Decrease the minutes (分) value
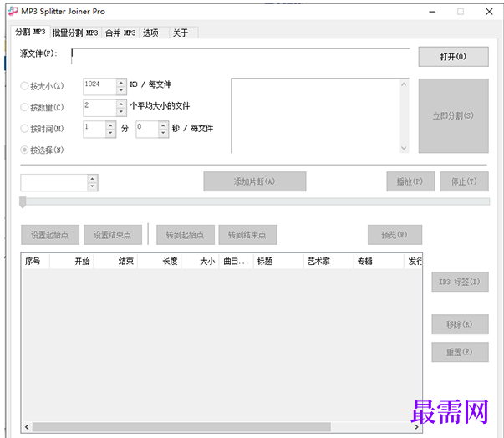 [110, 133]
